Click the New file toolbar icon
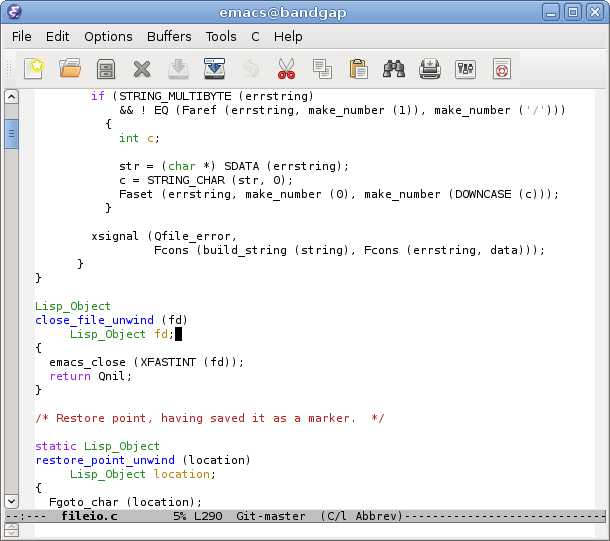Screen dimensions: 610x541 [33, 69]
